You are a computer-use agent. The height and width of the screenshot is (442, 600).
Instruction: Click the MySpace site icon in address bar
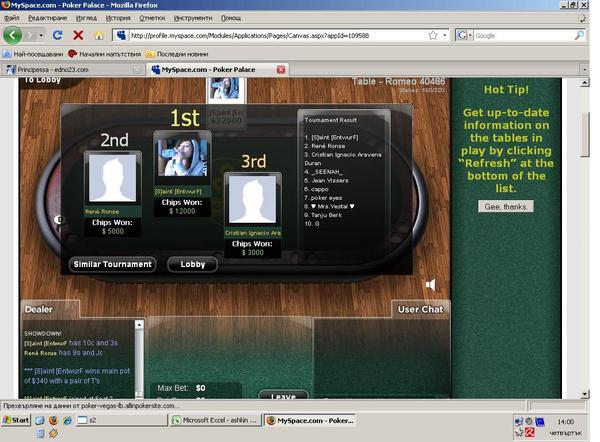121,36
